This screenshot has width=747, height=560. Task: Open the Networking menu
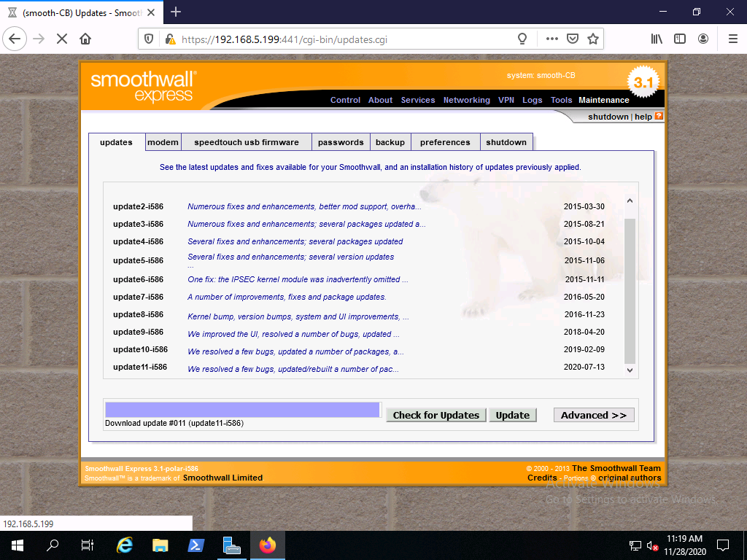point(466,100)
